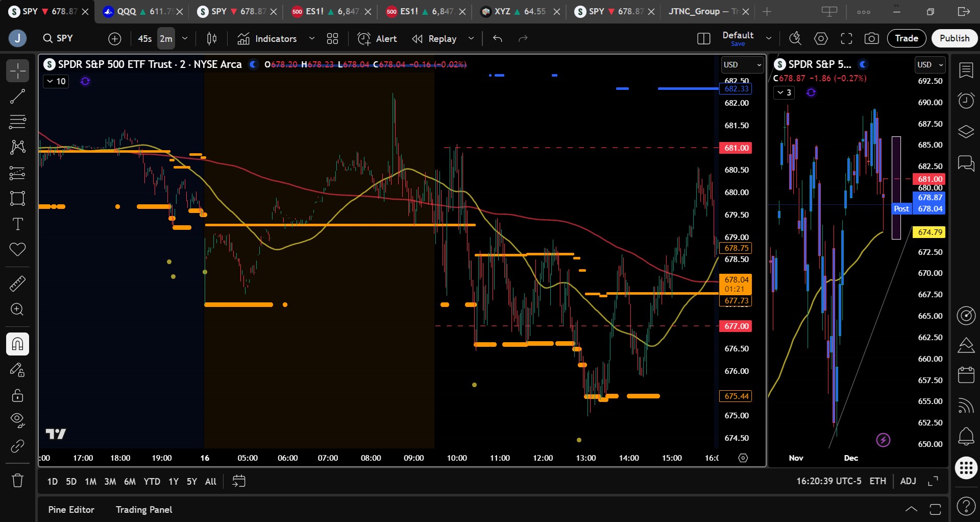980x522 pixels.
Task: Expand the favorite indicators dropdown arrow
Action: pos(312,38)
